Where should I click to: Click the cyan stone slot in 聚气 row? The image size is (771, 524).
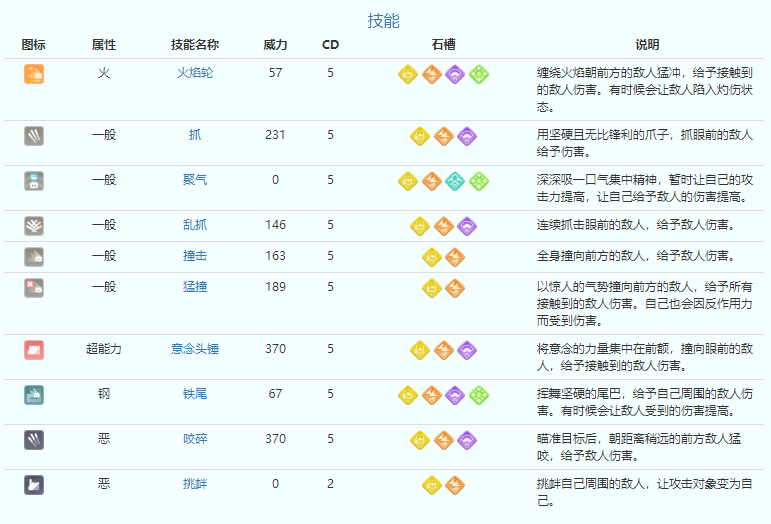pyautogui.click(x=455, y=181)
